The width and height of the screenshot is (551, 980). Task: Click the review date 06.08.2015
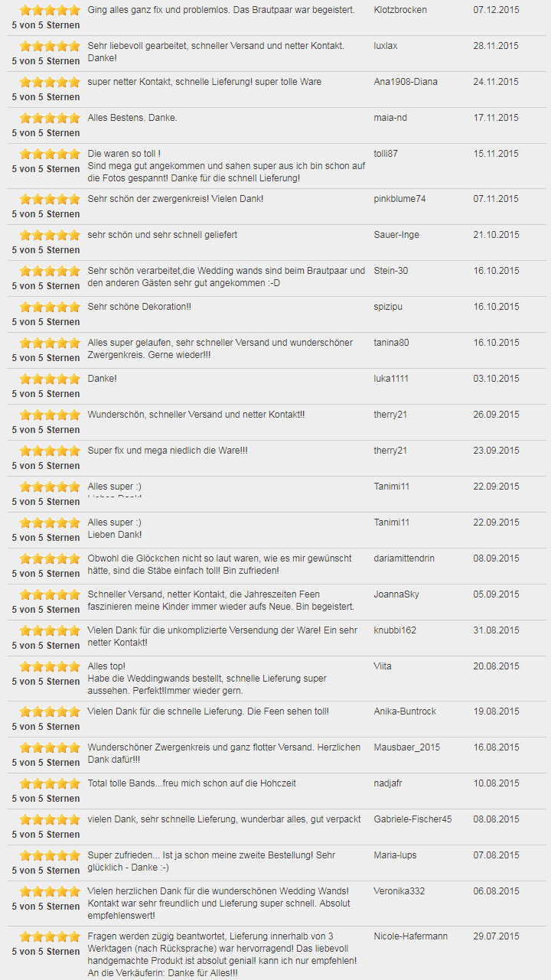click(496, 891)
